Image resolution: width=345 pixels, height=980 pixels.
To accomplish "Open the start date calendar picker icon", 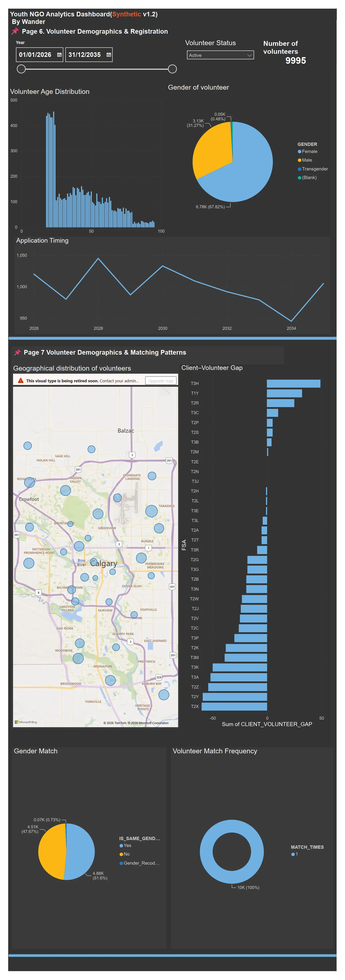I will tap(59, 55).
